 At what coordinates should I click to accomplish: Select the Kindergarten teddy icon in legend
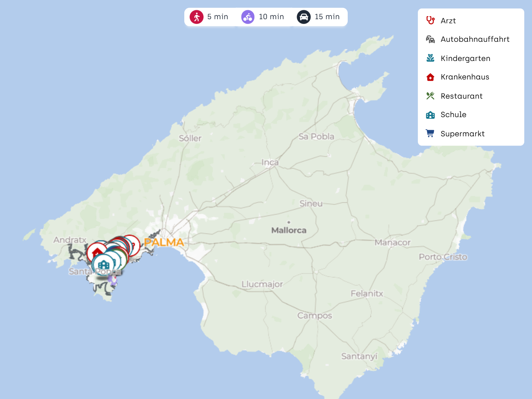[x=430, y=58]
